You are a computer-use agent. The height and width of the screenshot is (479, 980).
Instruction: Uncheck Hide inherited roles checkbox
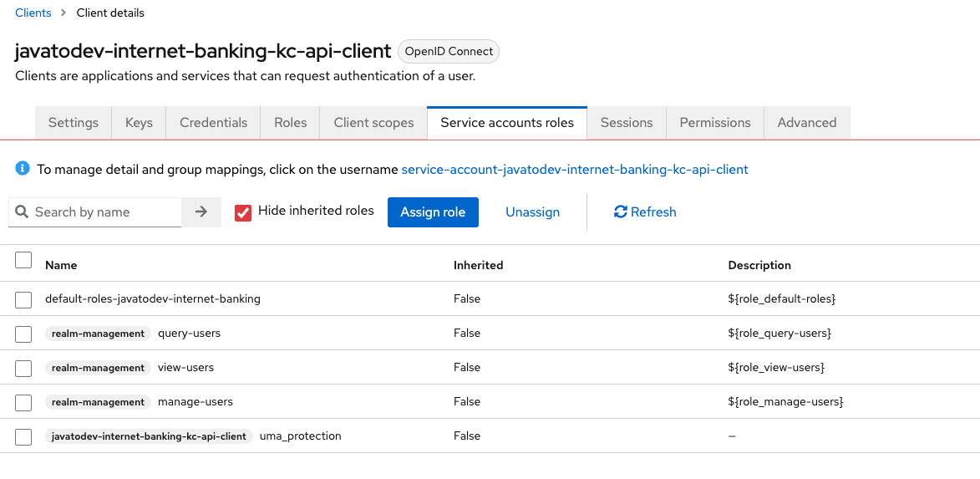tap(243, 212)
